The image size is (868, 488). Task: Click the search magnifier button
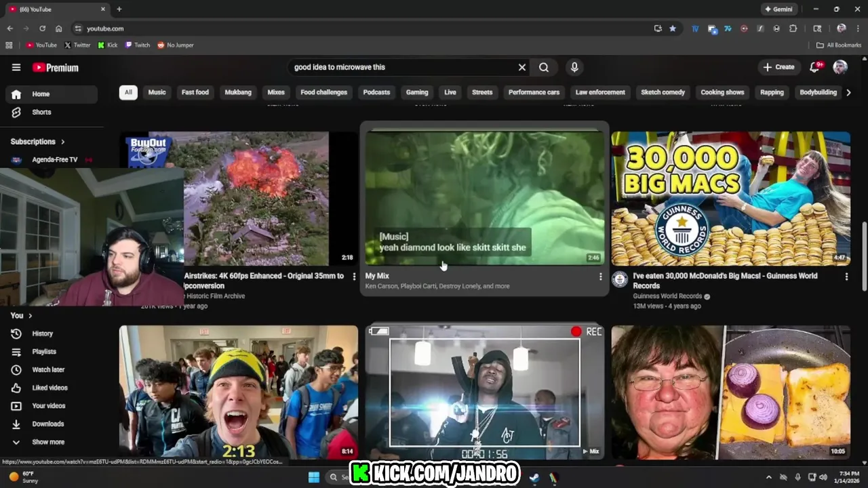coord(544,67)
